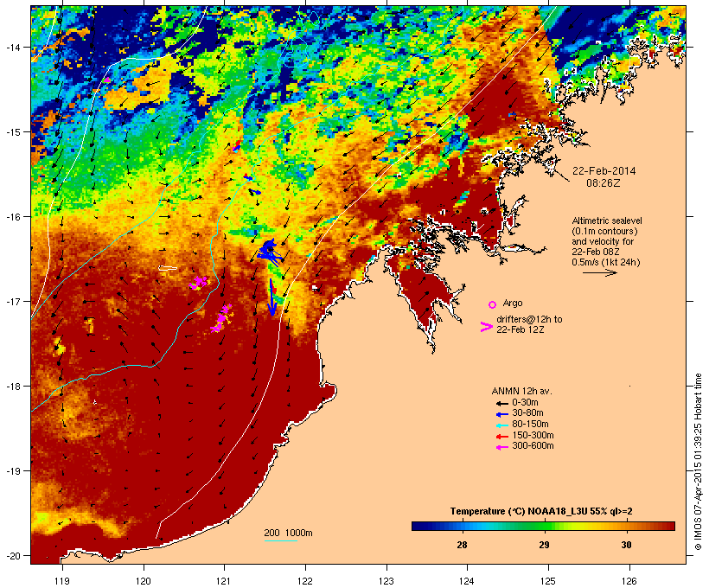Click the cyan 200m isobath legend line
The width and height of the screenshot is (709, 588).
point(280,540)
